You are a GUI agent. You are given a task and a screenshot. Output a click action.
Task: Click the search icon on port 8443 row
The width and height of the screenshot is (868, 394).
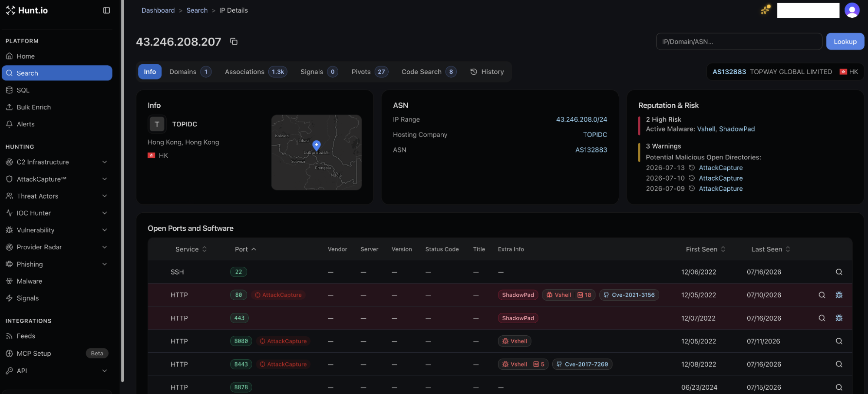[839, 364]
